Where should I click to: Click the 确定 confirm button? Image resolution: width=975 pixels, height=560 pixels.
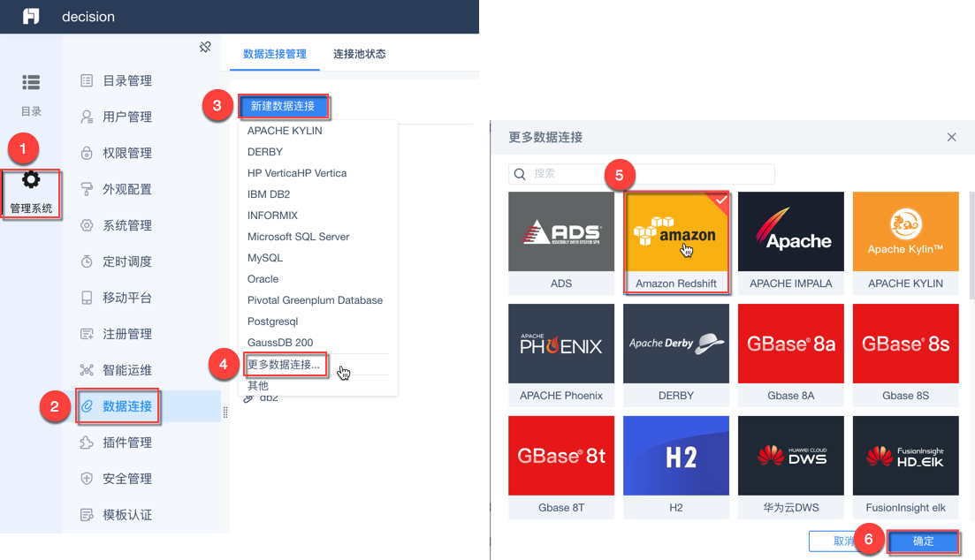click(x=923, y=541)
